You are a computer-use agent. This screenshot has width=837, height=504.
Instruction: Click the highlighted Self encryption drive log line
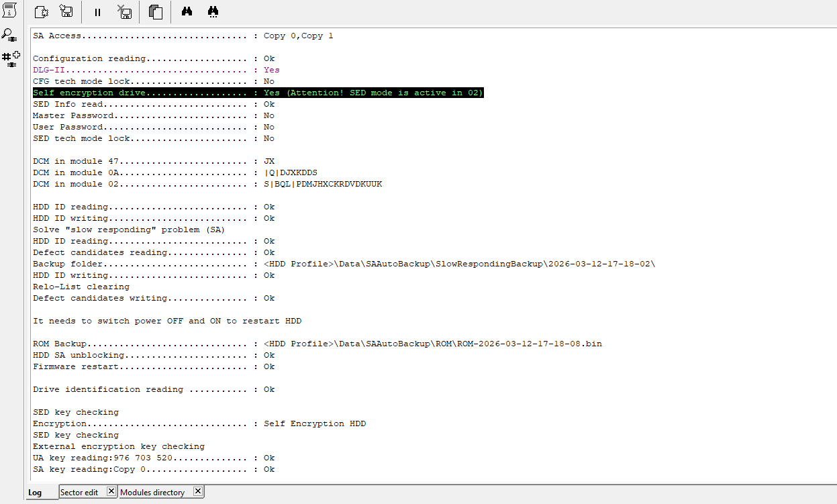pos(258,93)
